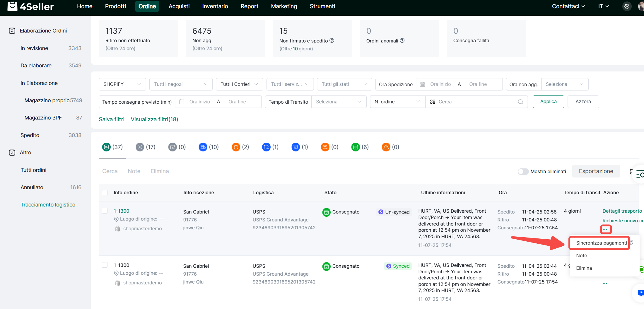The width and height of the screenshot is (644, 309).
Task: Open the Tutti gli stati dropdown
Action: click(x=344, y=84)
